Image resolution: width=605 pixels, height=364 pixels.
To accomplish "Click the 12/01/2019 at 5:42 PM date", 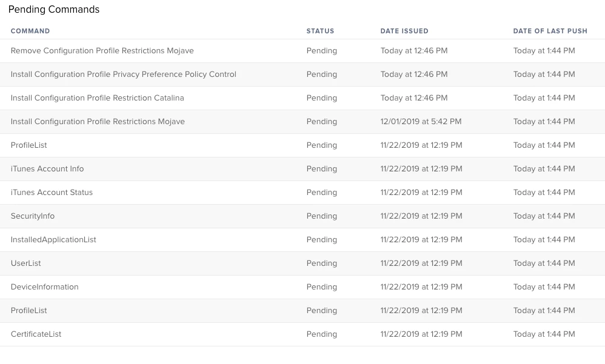I will click(x=421, y=122).
